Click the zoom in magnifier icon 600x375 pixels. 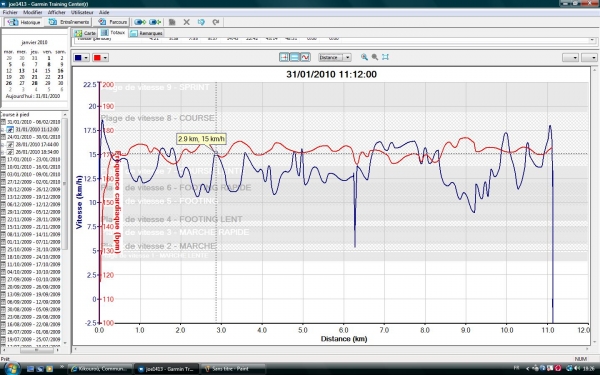point(364,57)
